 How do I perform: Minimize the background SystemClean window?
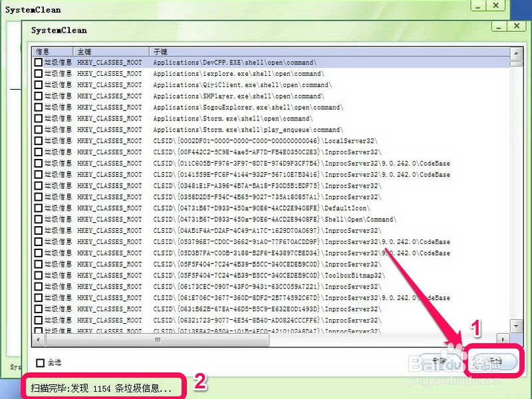[x=477, y=7]
